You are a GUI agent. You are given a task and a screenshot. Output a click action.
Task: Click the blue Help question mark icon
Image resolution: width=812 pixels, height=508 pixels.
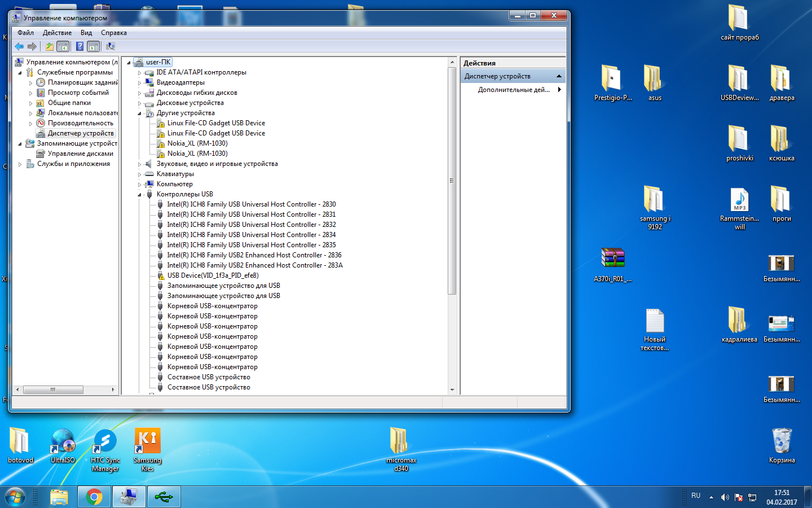(80, 47)
